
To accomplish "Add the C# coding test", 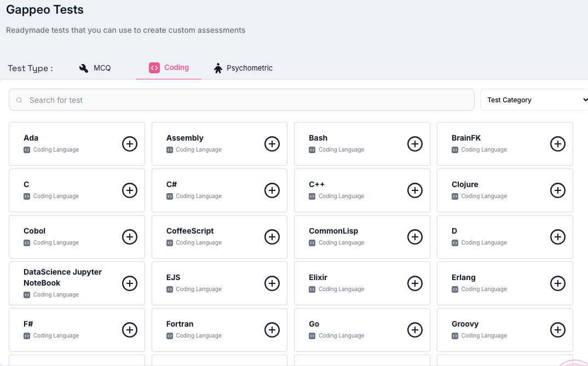I will tap(272, 190).
